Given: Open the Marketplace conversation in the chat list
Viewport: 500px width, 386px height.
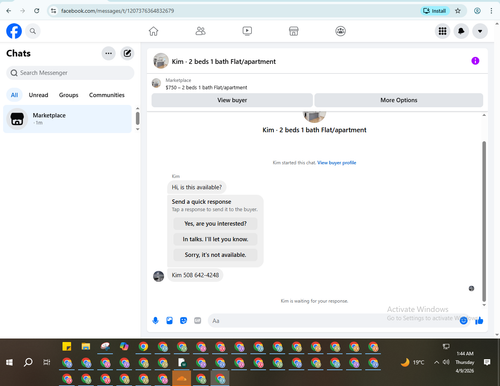Looking at the screenshot, I should click(x=67, y=119).
